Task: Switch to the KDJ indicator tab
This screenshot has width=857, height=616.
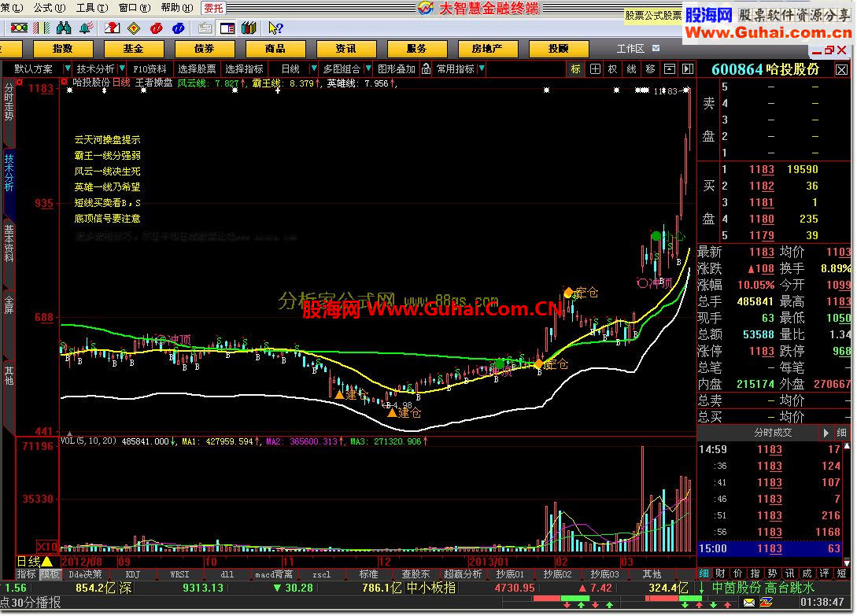Action: [133, 574]
